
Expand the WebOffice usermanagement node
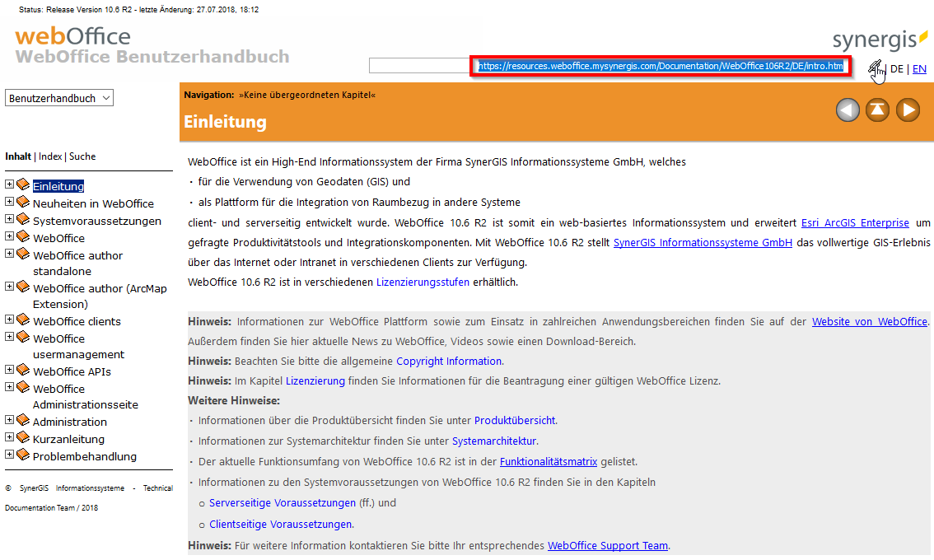[x=10, y=337]
